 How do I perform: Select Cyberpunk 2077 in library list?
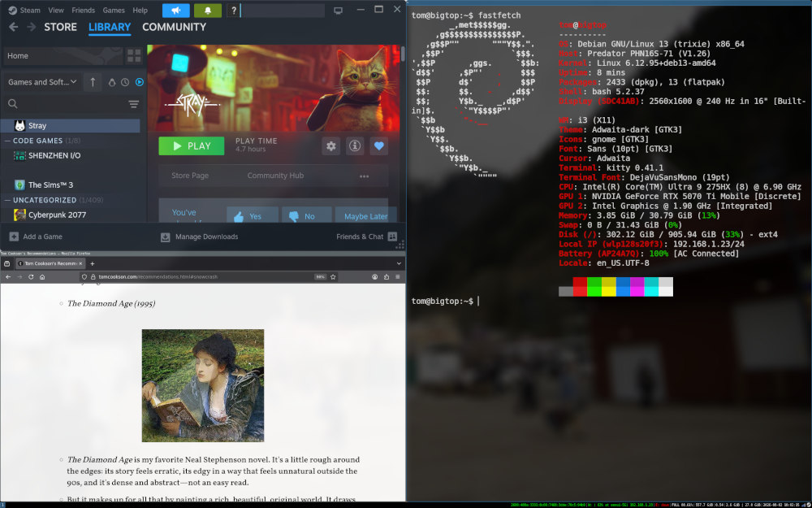coord(71,215)
